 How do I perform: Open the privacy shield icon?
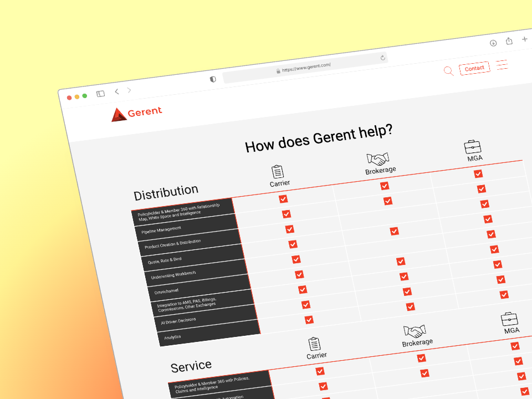pos(213,79)
